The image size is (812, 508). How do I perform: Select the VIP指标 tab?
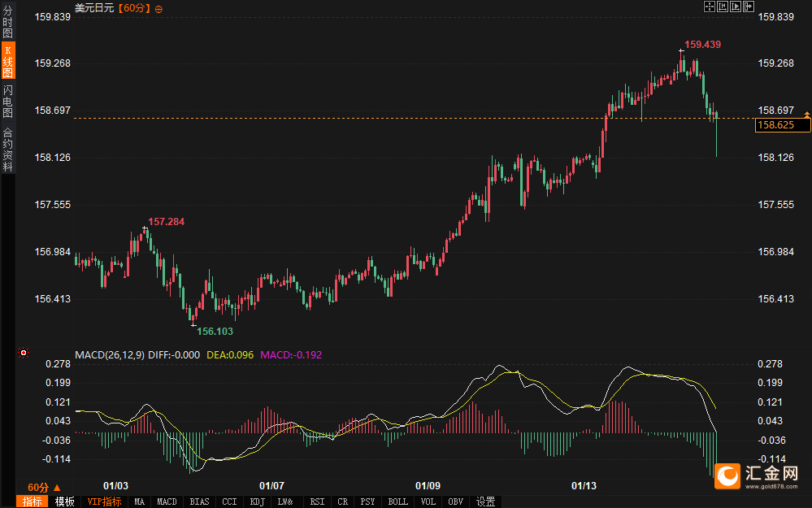[x=104, y=501]
